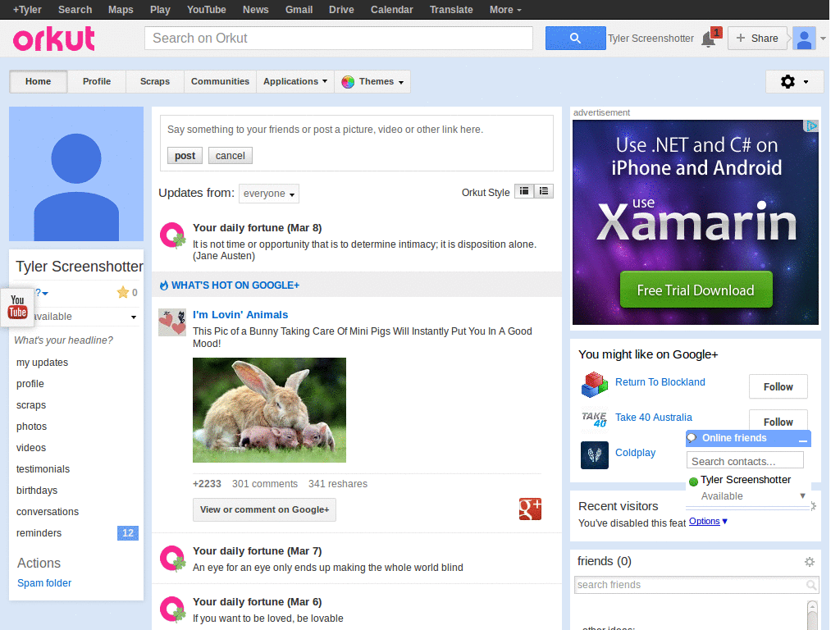Click the AdChoices icon on advertisement
This screenshot has height=630, width=840.
coord(811,126)
